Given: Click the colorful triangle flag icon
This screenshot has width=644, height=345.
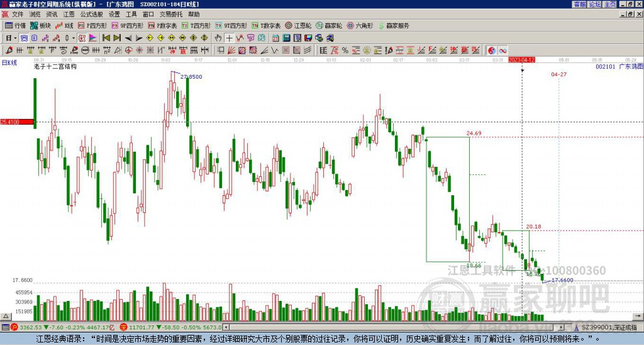Looking at the screenshot, I should pos(93,38).
